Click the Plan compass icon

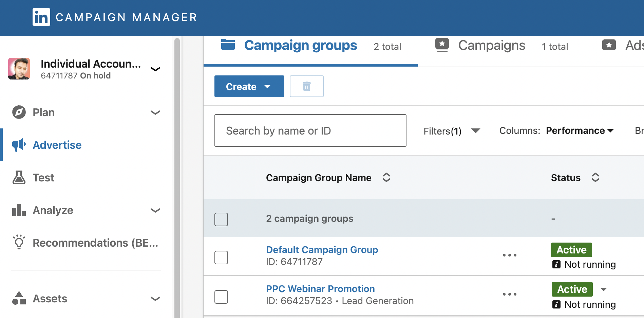tap(19, 112)
